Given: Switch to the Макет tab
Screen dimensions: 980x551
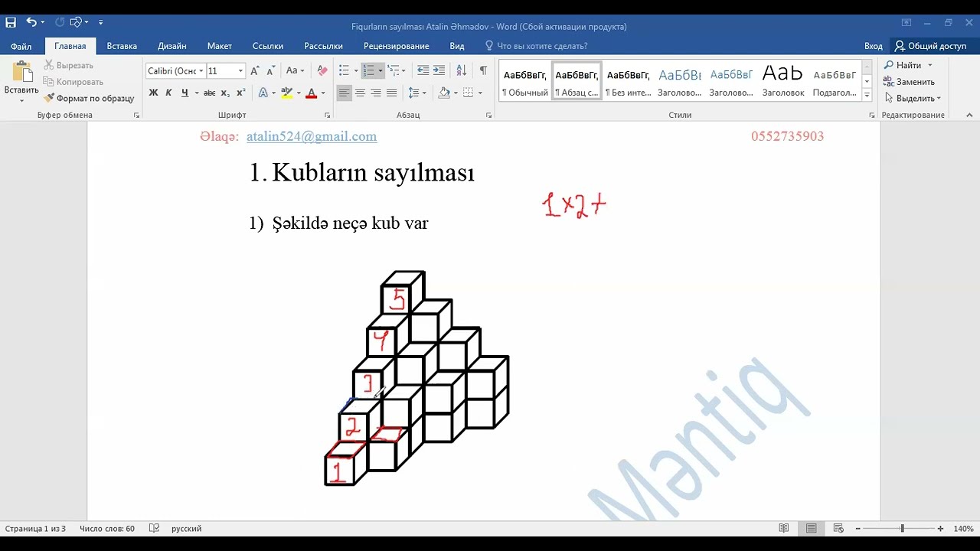Looking at the screenshot, I should [x=220, y=46].
